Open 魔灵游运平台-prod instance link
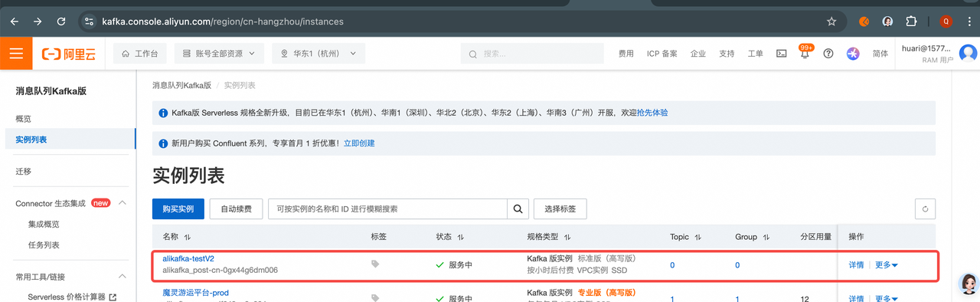The height and width of the screenshot is (302, 980). (195, 293)
